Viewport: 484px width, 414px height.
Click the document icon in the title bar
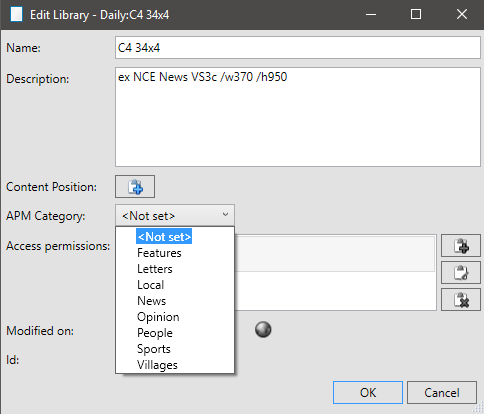point(16,15)
